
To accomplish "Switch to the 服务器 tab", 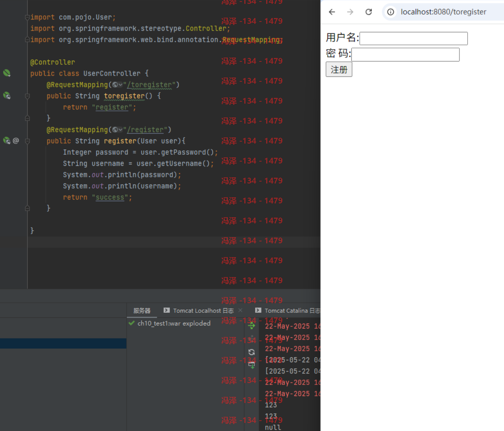I will [142, 310].
